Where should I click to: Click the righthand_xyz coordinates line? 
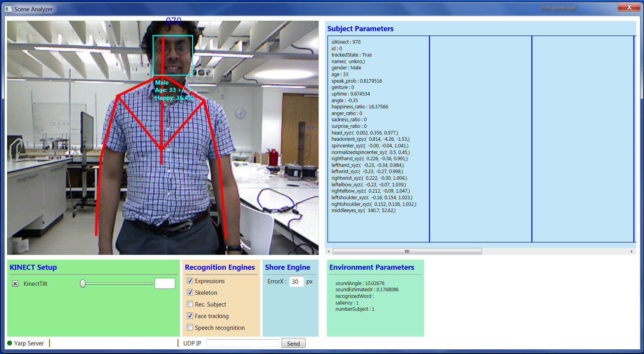click(x=370, y=159)
